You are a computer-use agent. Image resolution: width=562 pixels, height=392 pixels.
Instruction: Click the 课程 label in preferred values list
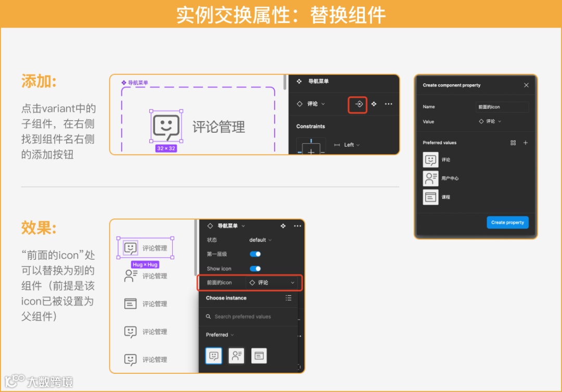click(x=446, y=197)
